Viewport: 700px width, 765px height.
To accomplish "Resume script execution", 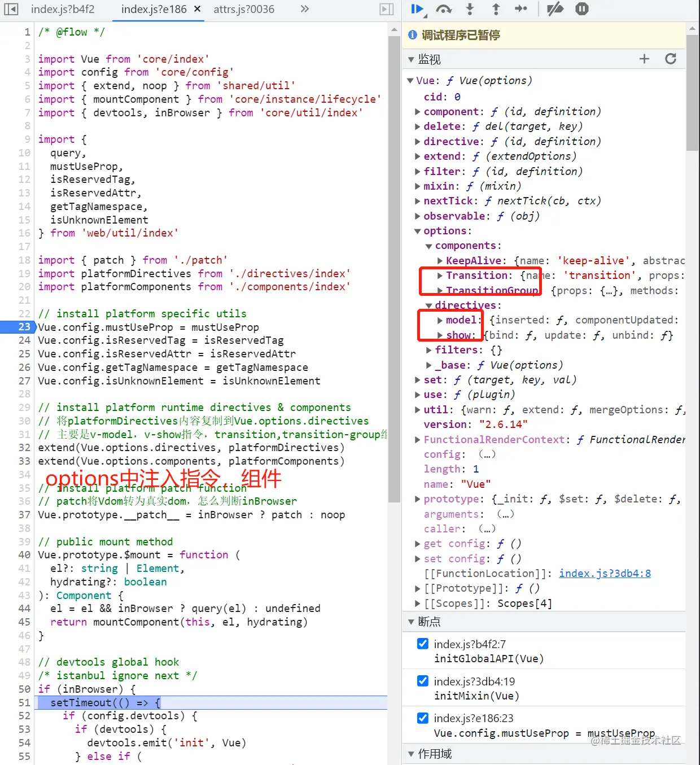I will pos(418,9).
